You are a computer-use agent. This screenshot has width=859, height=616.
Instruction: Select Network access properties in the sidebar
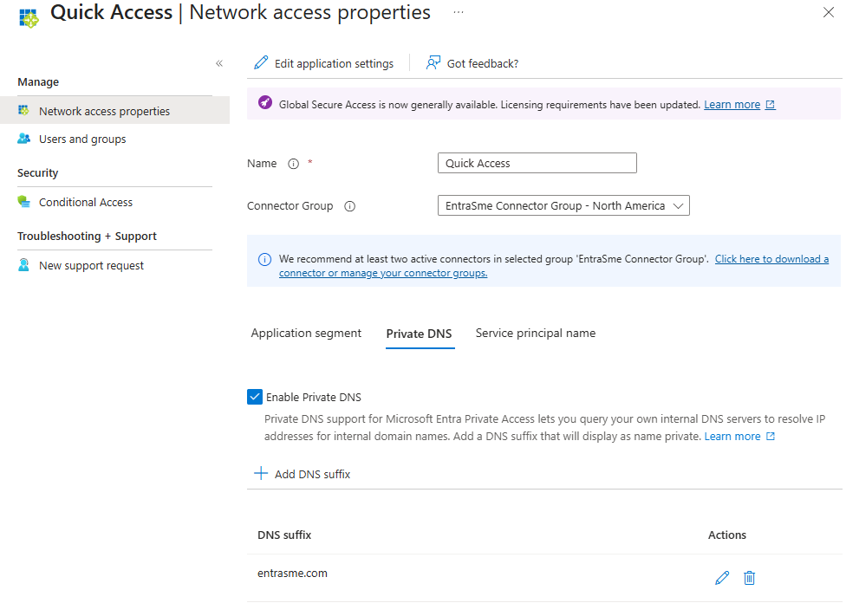point(114,111)
